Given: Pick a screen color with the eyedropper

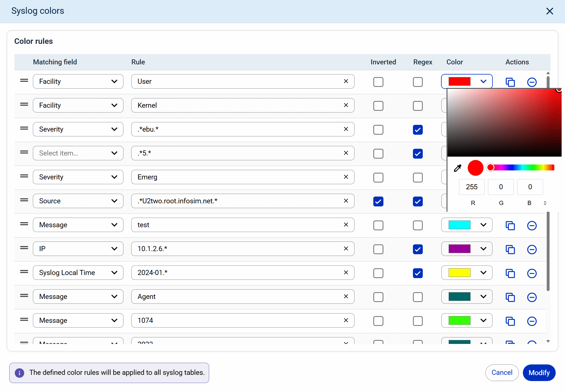Looking at the screenshot, I should point(458,168).
